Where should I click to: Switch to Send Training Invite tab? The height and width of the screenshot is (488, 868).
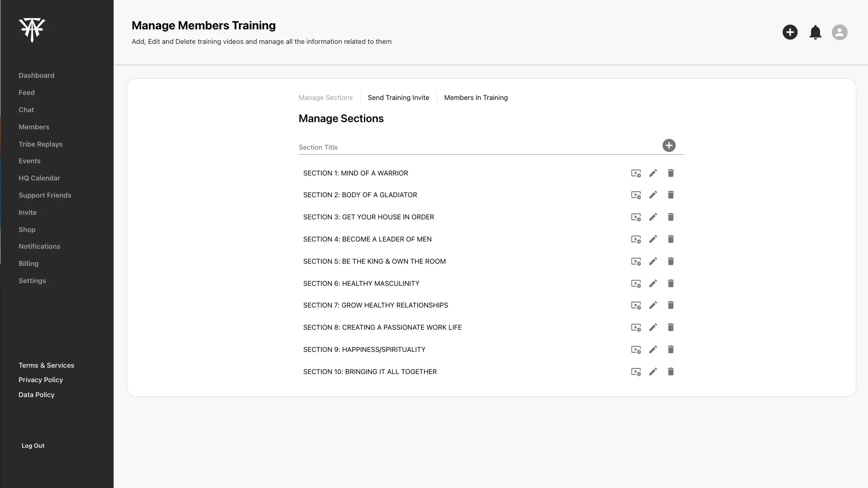[x=398, y=98]
